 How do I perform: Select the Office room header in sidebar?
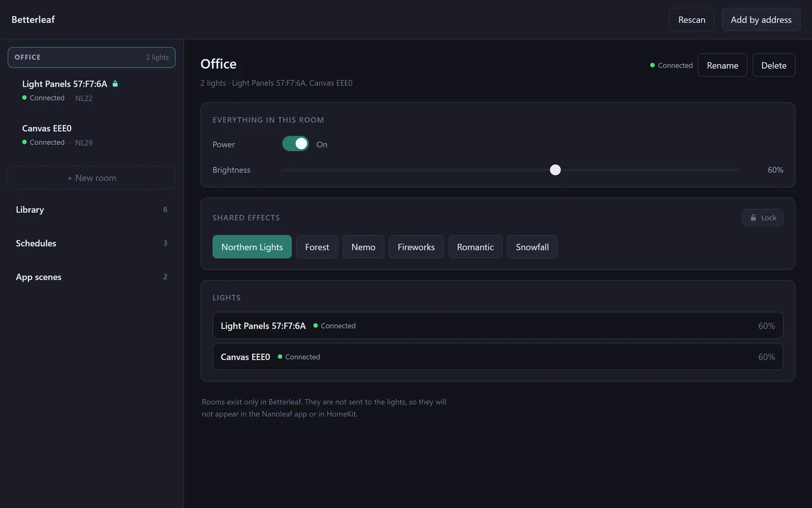click(91, 57)
